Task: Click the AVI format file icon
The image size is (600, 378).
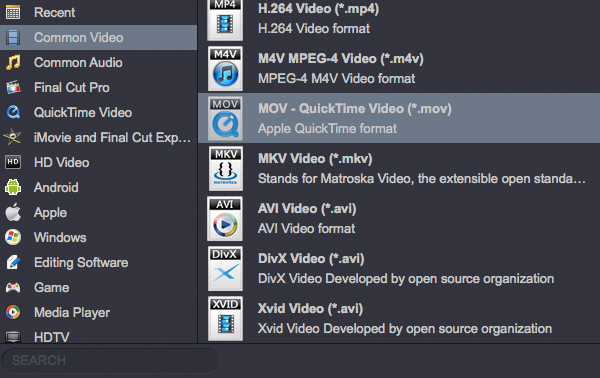Action: [225, 218]
